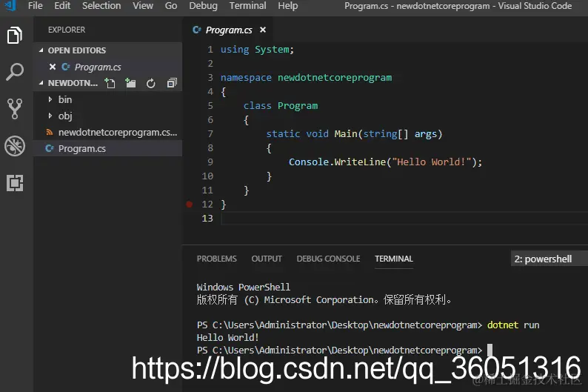Switch to the Problems panel tab

tap(217, 259)
